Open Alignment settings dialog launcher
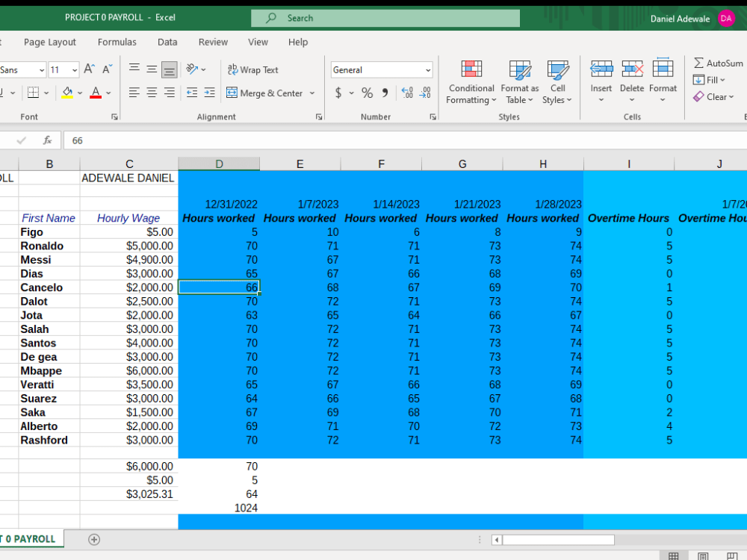The image size is (747, 560). point(319,116)
